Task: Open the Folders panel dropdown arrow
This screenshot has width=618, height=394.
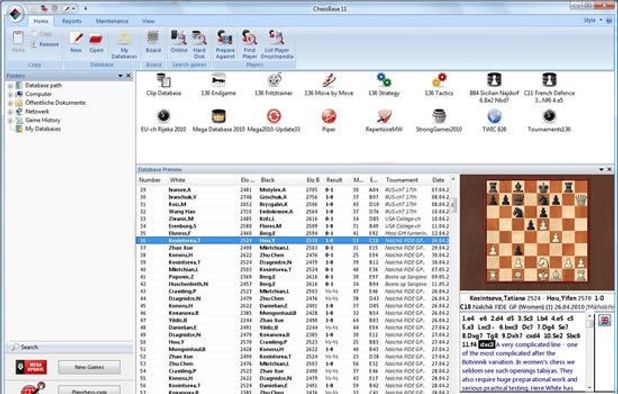Action: 121,76
